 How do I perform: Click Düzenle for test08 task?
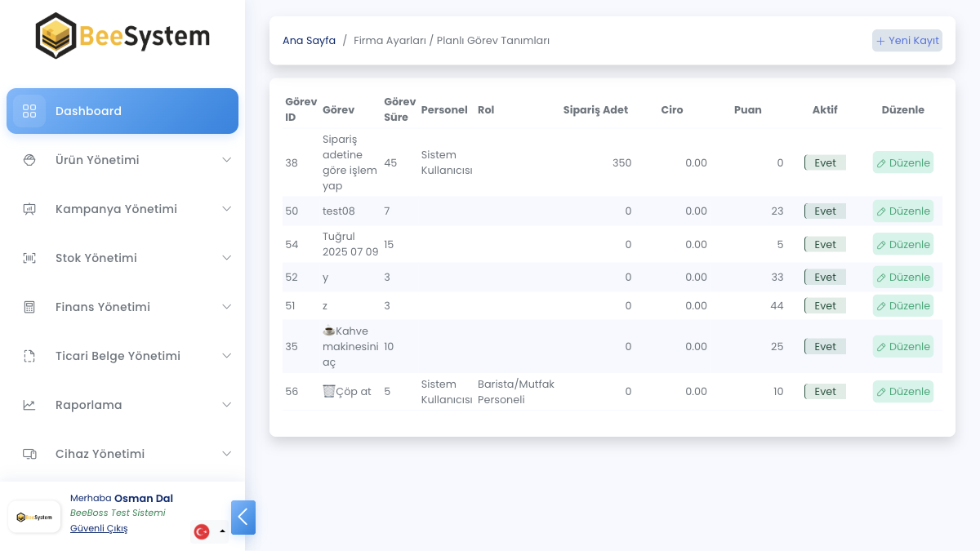point(902,211)
